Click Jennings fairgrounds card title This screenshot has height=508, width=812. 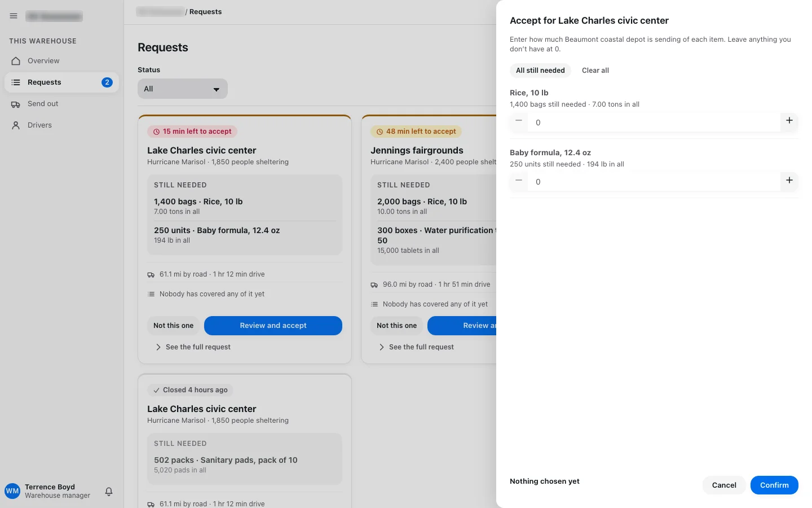417,151
